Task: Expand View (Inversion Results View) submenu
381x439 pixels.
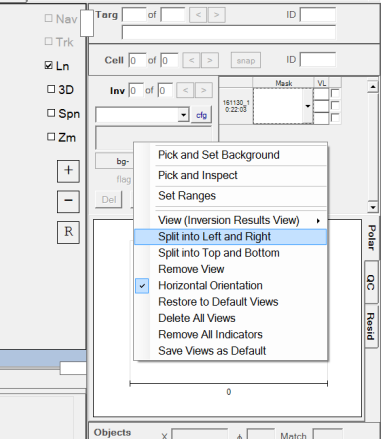Action: pos(231,220)
